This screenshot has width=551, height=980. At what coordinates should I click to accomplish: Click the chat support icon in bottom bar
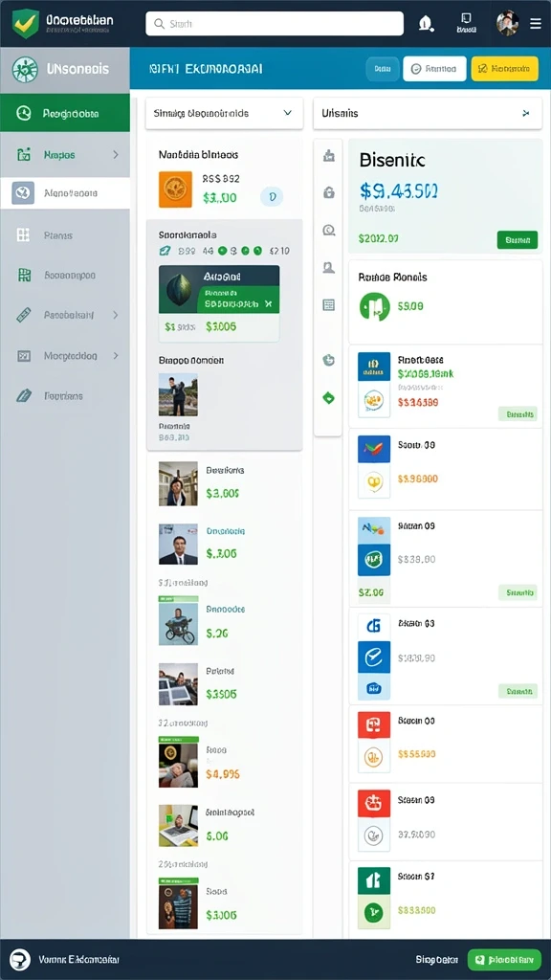[20, 959]
